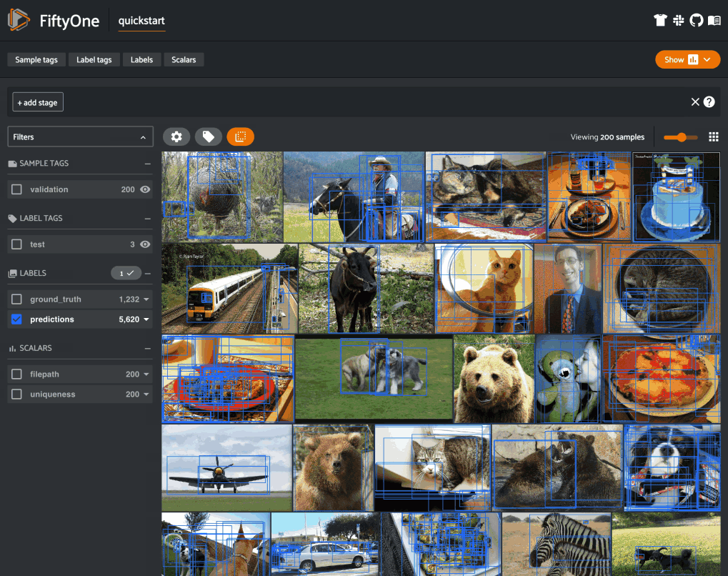This screenshot has height=576, width=728.
Task: Clear the Labels selection pill showing 1
Action: click(x=126, y=273)
